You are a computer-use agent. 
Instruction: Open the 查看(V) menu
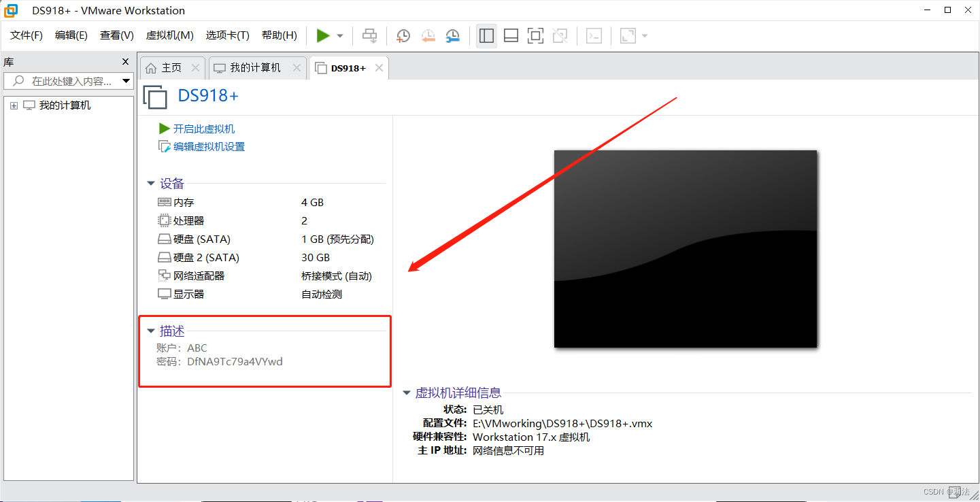[117, 35]
